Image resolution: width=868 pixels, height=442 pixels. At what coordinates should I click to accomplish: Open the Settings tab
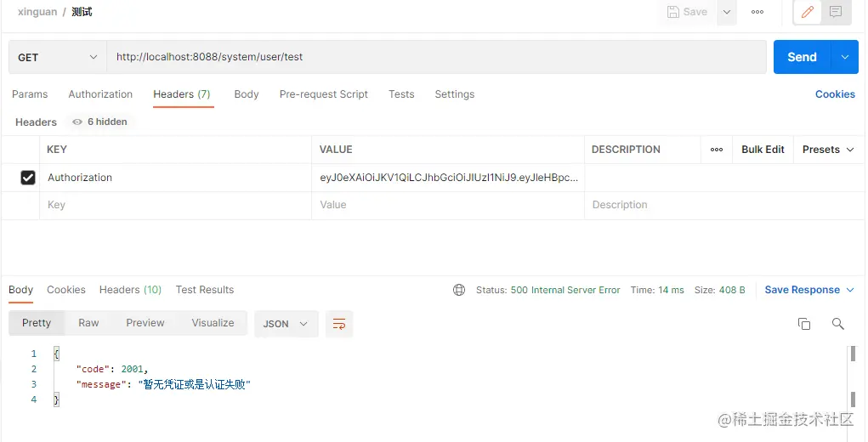[455, 94]
